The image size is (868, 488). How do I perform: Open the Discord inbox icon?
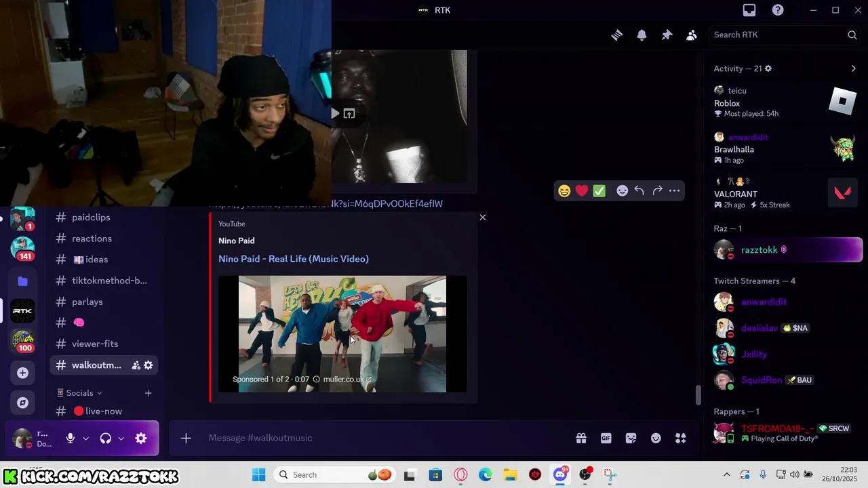(x=749, y=10)
